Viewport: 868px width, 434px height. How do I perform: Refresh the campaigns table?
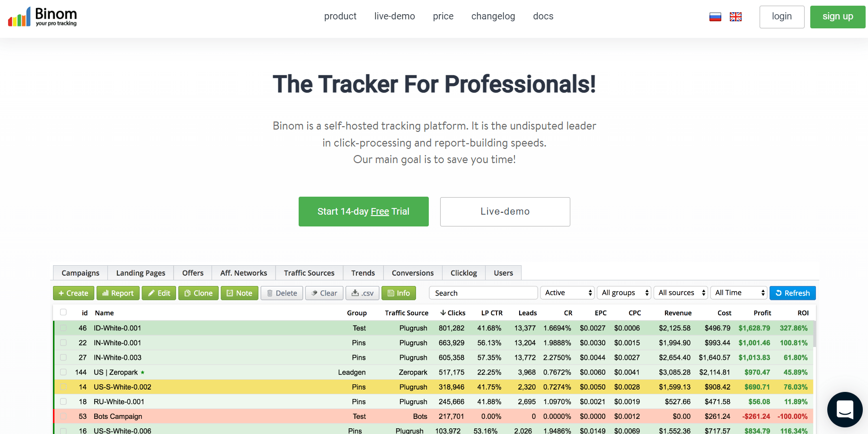pyautogui.click(x=793, y=293)
